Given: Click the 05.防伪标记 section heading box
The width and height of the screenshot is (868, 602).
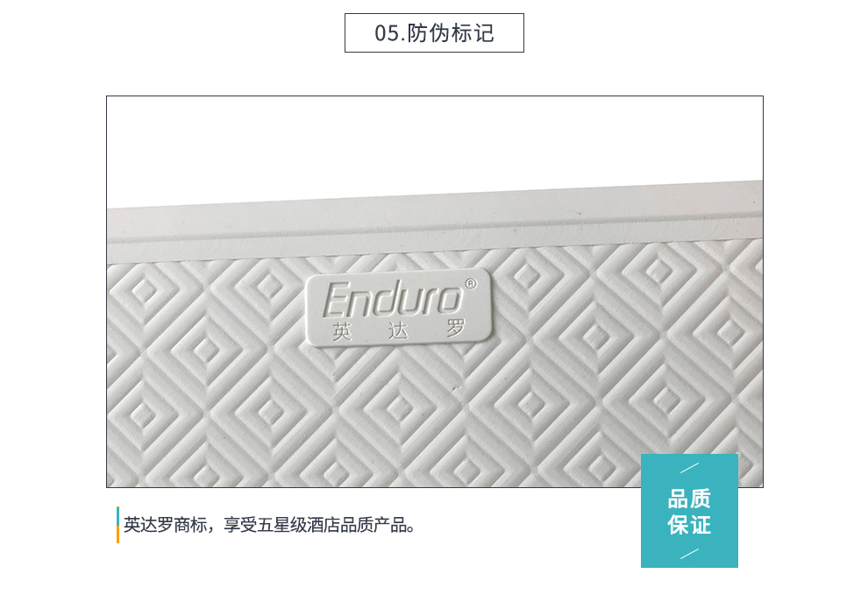Looking at the screenshot, I should [x=434, y=33].
